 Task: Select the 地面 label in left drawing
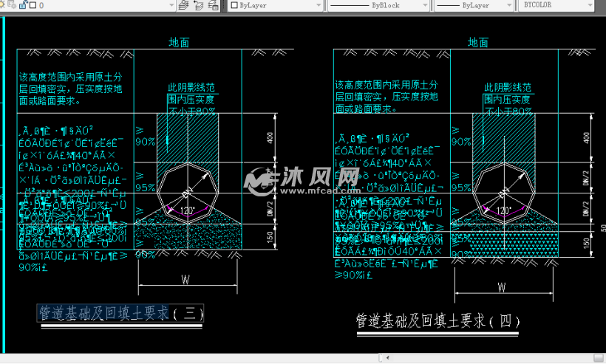[179, 43]
